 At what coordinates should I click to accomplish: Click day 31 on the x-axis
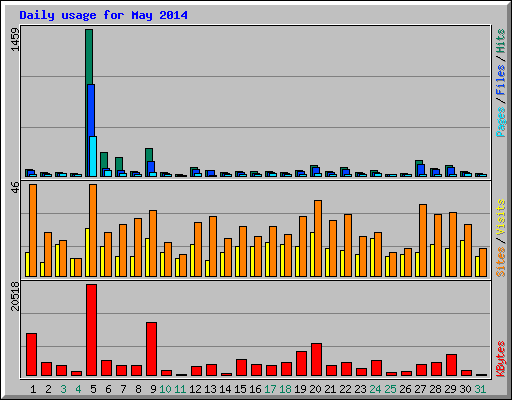click(x=480, y=389)
